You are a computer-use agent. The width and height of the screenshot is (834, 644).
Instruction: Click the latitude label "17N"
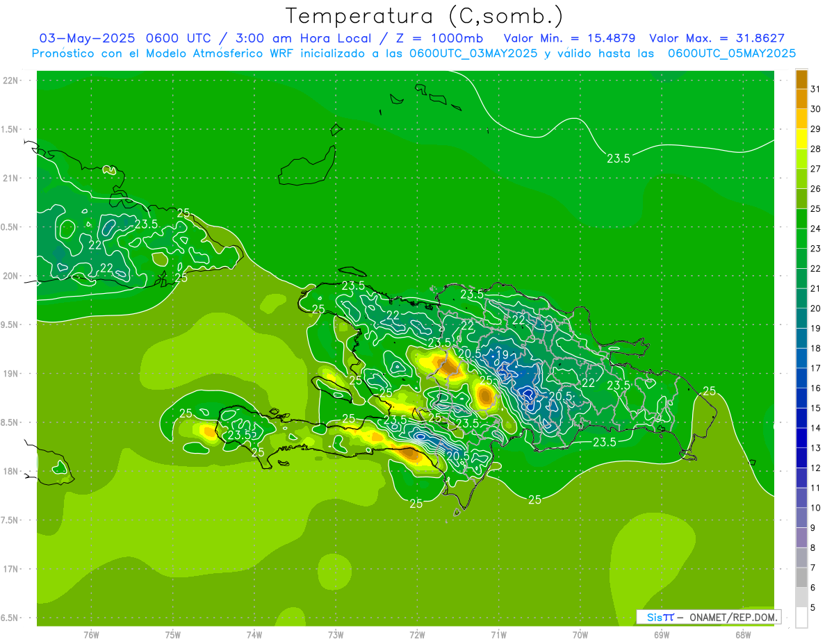pos(10,569)
